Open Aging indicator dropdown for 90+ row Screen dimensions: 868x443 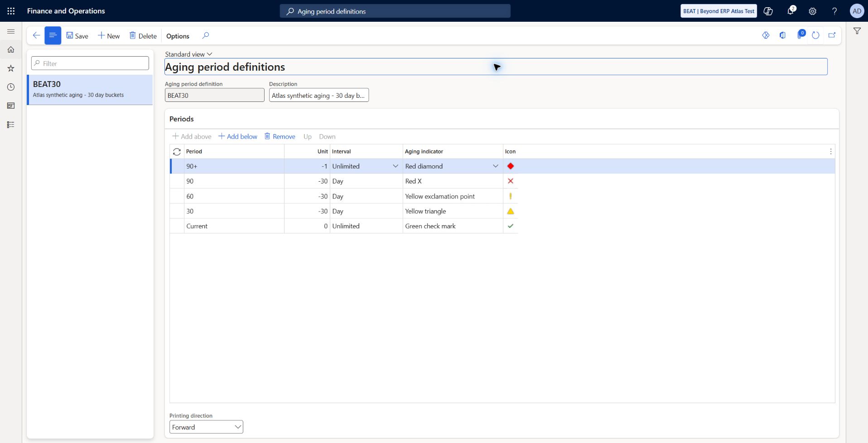click(x=496, y=166)
